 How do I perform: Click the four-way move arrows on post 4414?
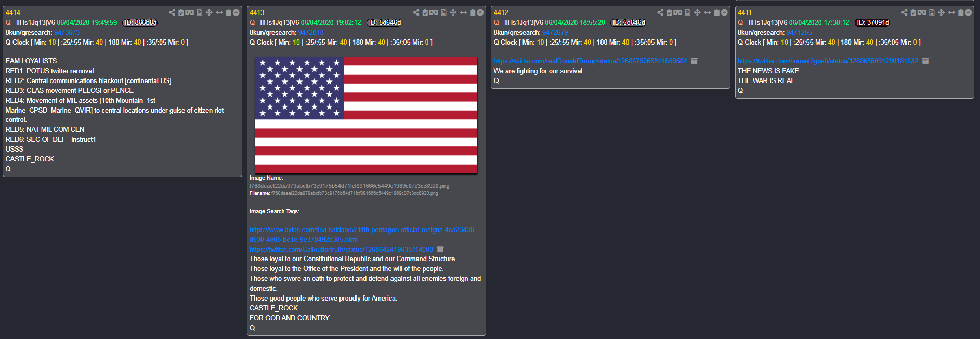click(x=209, y=12)
